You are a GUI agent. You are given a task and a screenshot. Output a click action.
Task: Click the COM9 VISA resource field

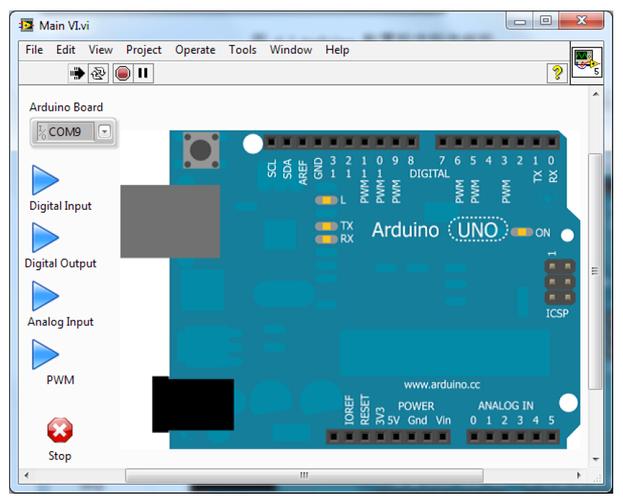coord(65,132)
